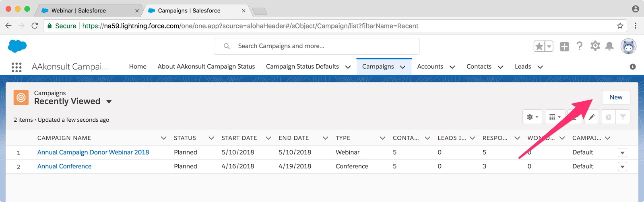Open the list view controls gear
This screenshot has height=202, width=644.
[532, 117]
